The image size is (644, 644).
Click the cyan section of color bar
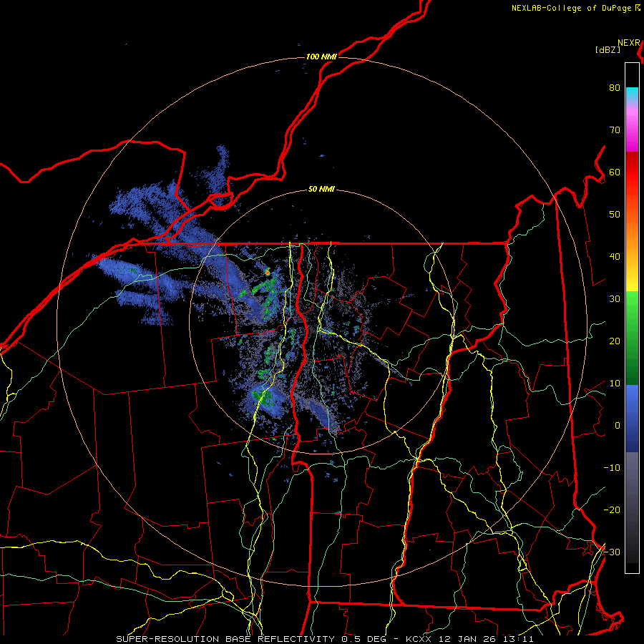[x=632, y=94]
